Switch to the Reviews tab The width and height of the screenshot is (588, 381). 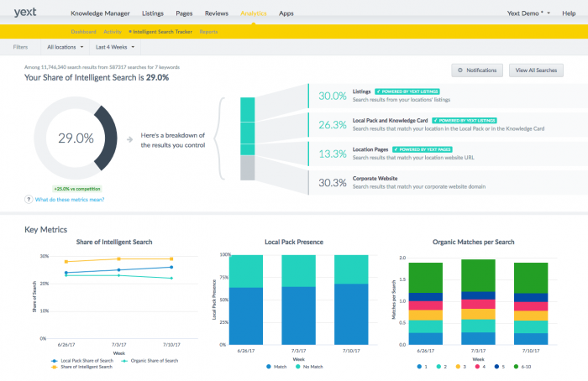[x=217, y=13]
